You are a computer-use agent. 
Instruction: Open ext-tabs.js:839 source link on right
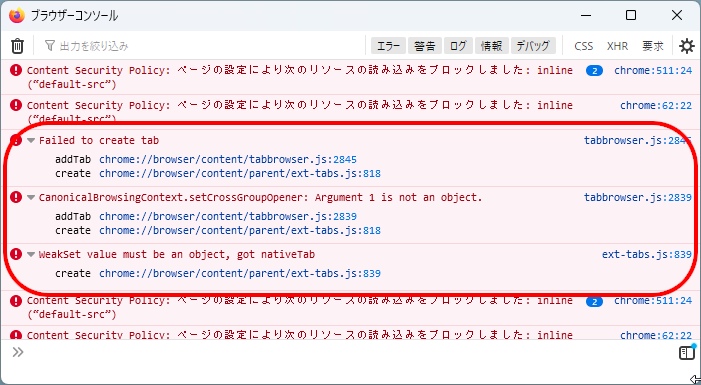(x=647, y=254)
